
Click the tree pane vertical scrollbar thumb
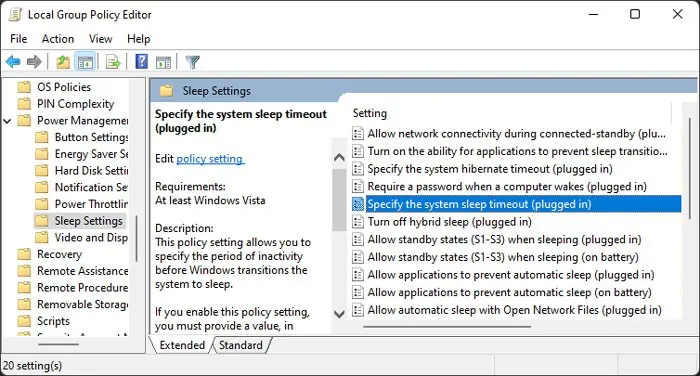point(136,238)
